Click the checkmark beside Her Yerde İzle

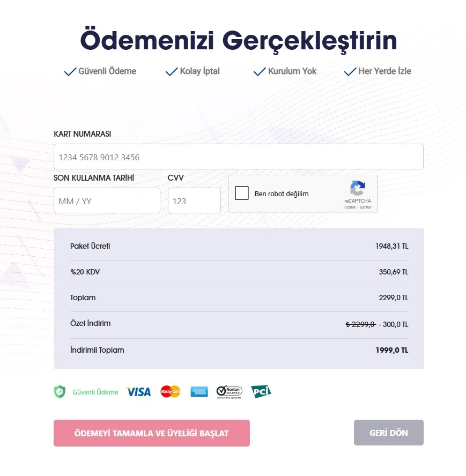(x=350, y=72)
